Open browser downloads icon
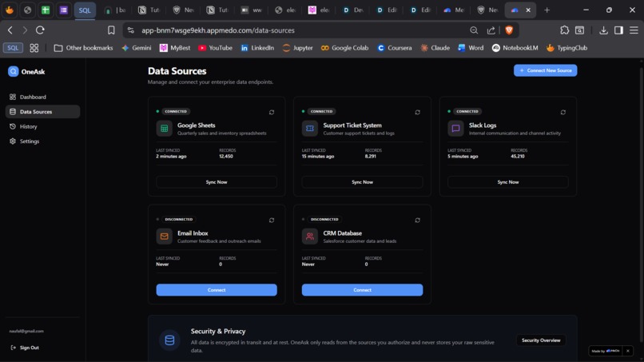Image resolution: width=644 pixels, height=362 pixels. (x=603, y=30)
